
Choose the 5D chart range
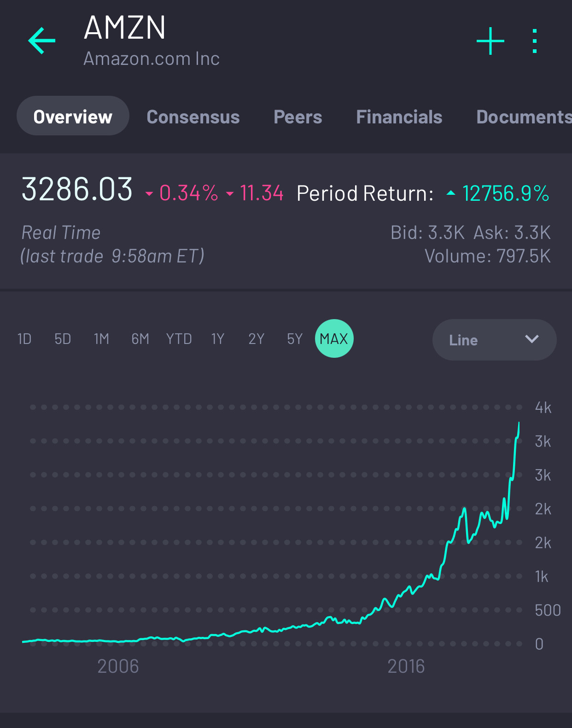pos(63,339)
